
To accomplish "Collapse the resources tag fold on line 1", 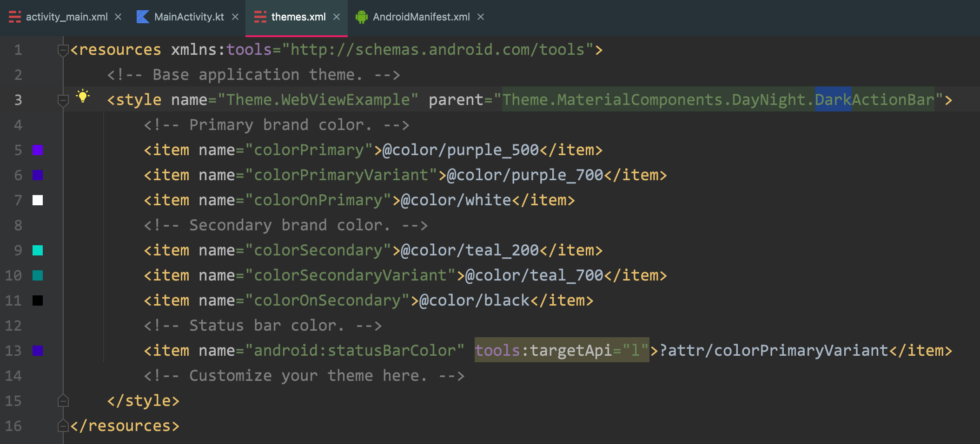I will (x=63, y=50).
